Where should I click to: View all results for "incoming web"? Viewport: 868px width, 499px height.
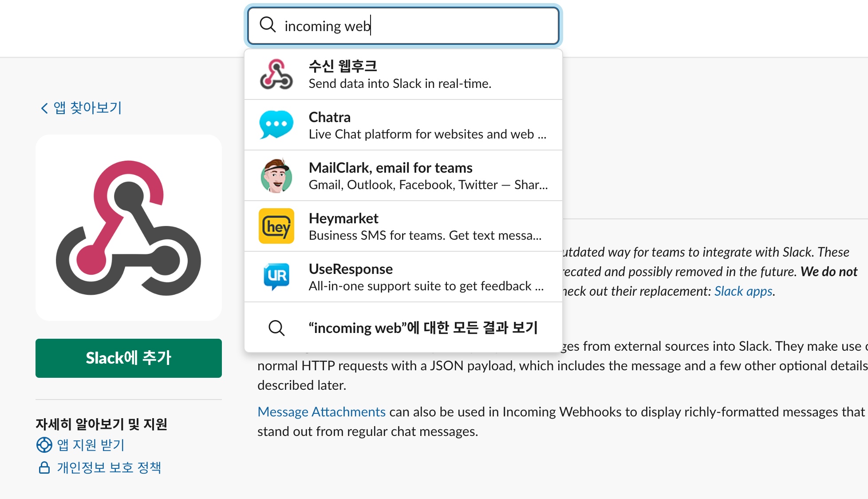[x=422, y=328]
